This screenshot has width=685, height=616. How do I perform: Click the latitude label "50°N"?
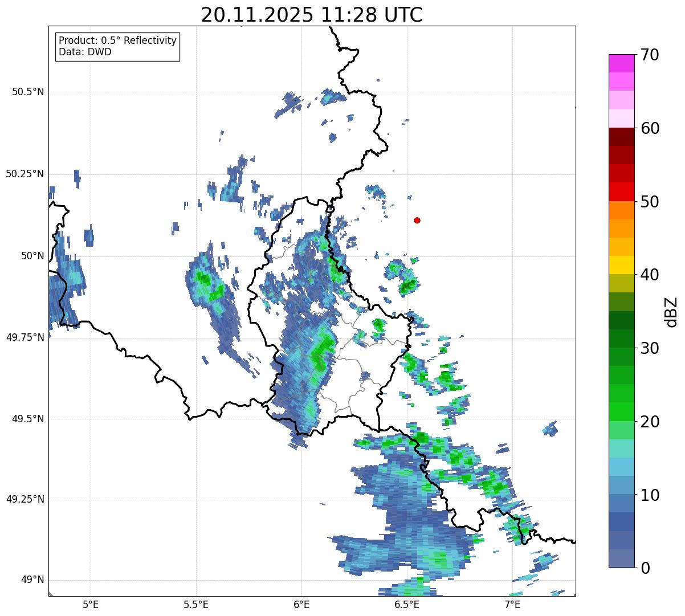click(32, 256)
